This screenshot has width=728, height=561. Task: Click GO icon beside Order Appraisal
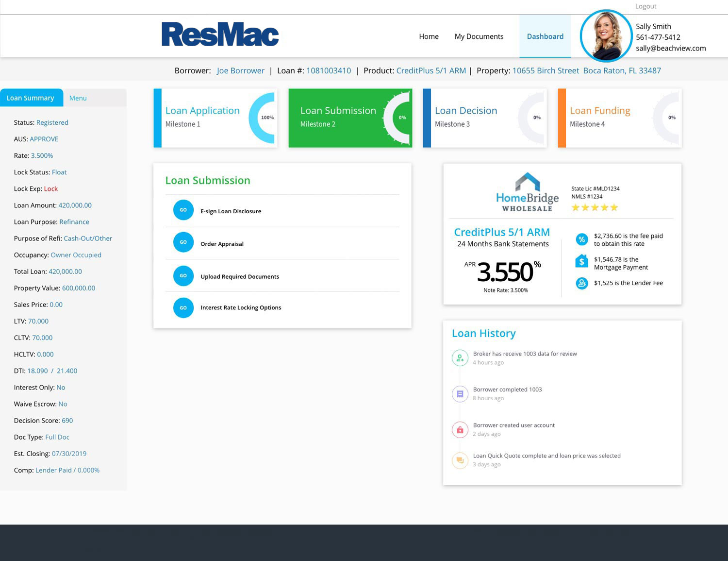point(183,242)
